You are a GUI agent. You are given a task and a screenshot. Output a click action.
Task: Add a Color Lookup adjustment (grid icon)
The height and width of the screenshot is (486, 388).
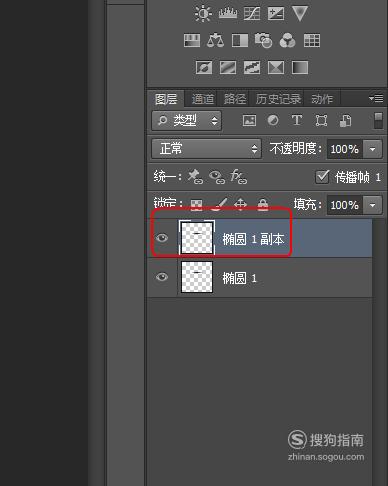312,41
